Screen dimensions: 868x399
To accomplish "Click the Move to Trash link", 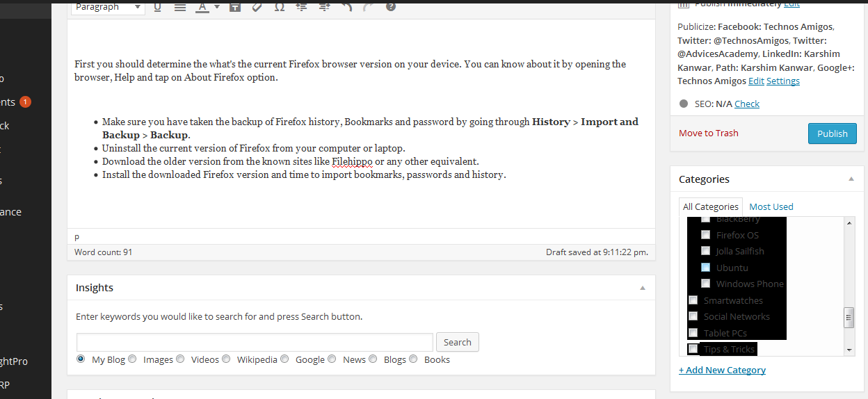I will 709,133.
